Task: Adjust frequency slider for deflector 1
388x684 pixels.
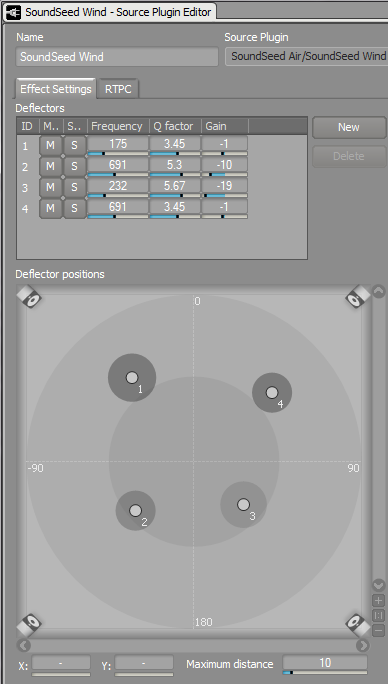Action: click(x=118, y=154)
